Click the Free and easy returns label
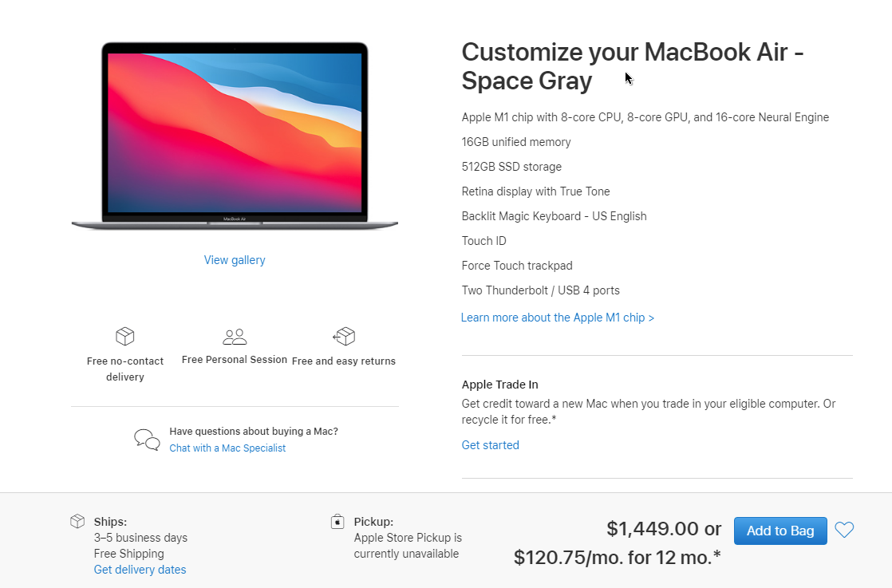Screen dimensions: 892x588 (x=344, y=361)
